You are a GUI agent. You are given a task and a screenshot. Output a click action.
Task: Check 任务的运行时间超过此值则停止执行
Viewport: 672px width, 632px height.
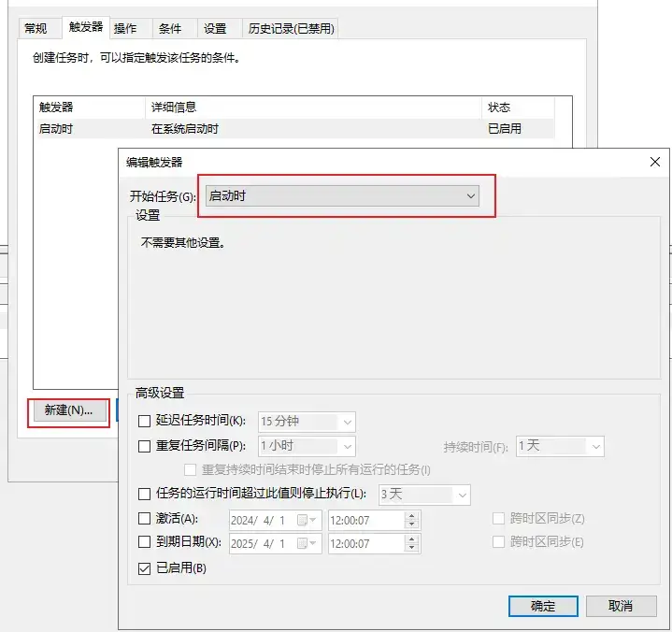point(145,494)
